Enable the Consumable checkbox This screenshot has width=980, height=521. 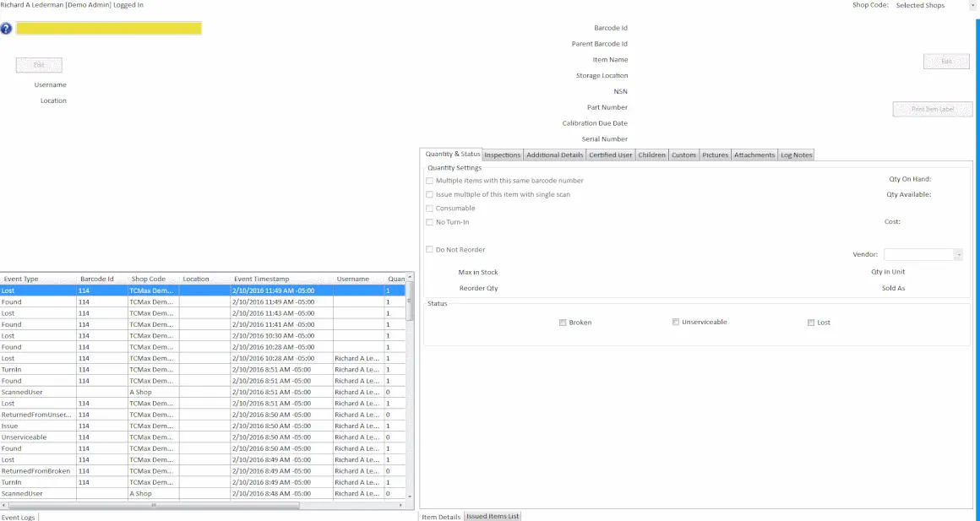coord(430,209)
